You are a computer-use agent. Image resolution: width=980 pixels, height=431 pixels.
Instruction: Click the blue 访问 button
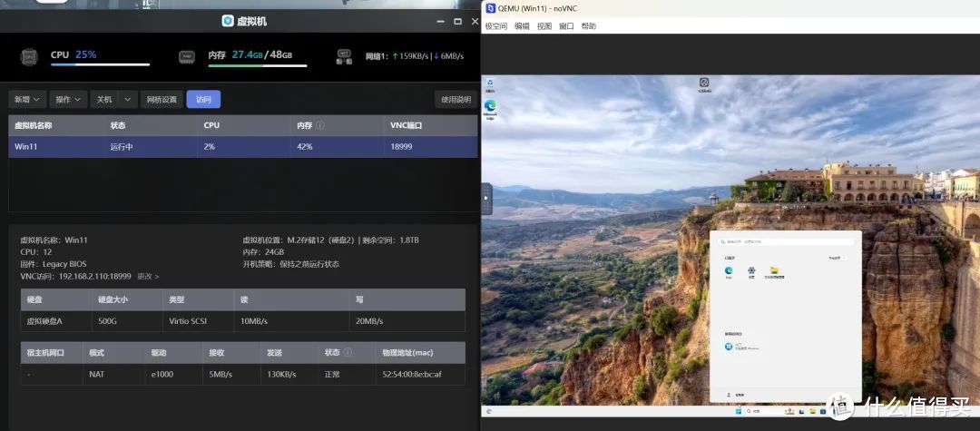click(203, 100)
